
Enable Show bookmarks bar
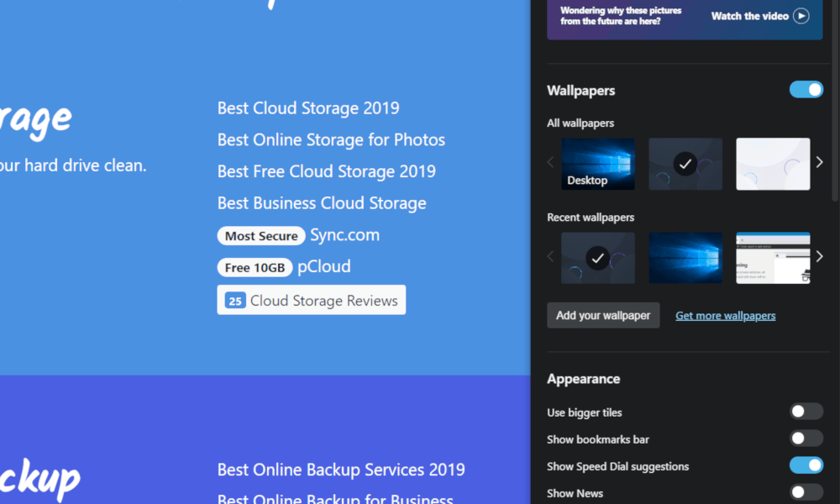click(x=806, y=438)
